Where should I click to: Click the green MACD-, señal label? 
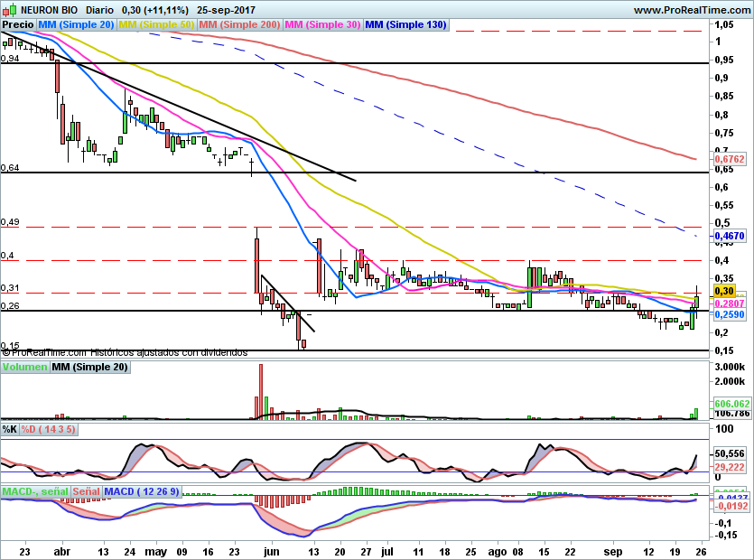click(34, 491)
